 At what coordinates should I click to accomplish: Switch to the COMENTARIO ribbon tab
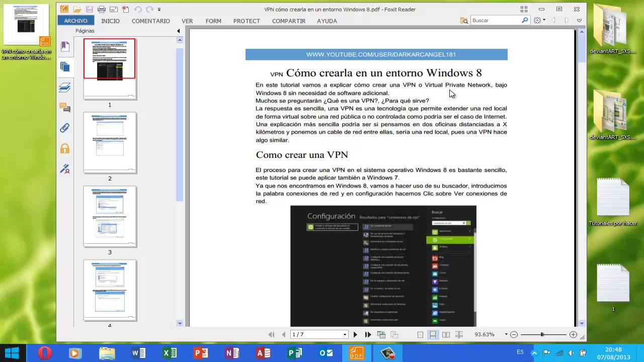point(151,21)
